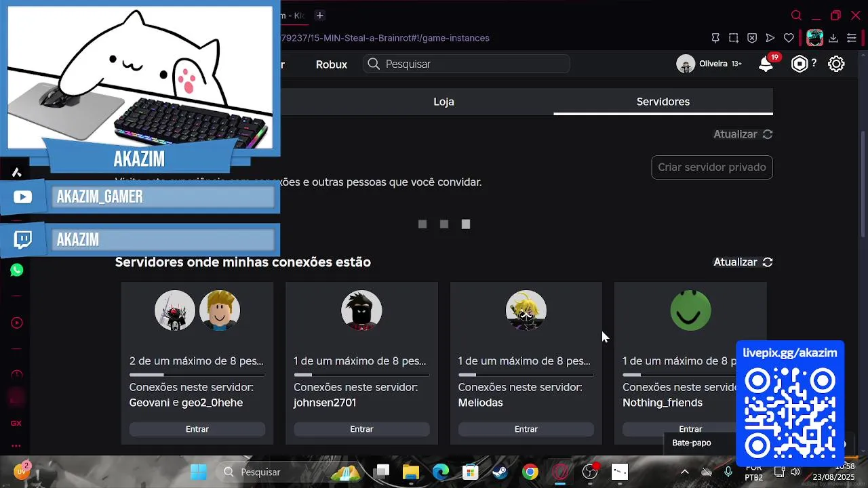Open Roblox settings gear
Viewport: 868px width, 488px height.
[x=836, y=64]
